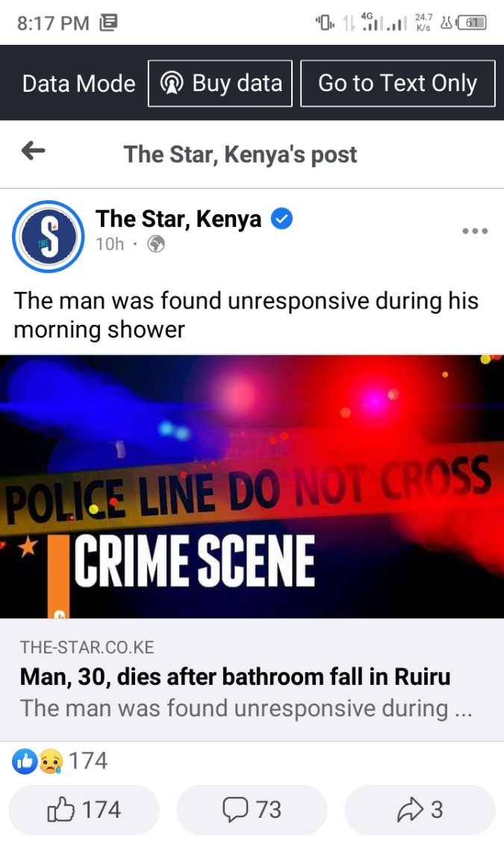
Task: Switch to Go to Text Only
Action: pyautogui.click(x=398, y=84)
